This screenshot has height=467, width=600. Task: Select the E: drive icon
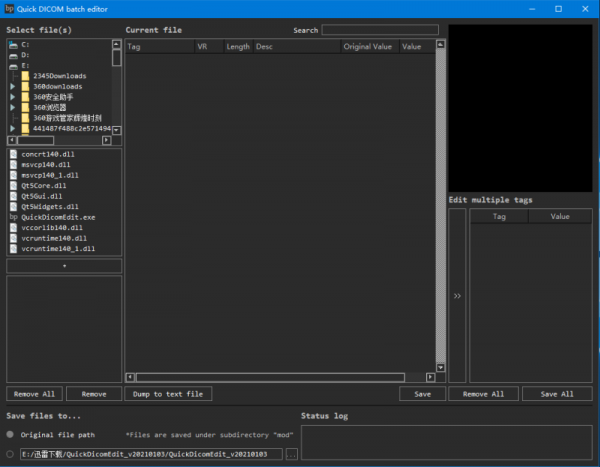13,66
